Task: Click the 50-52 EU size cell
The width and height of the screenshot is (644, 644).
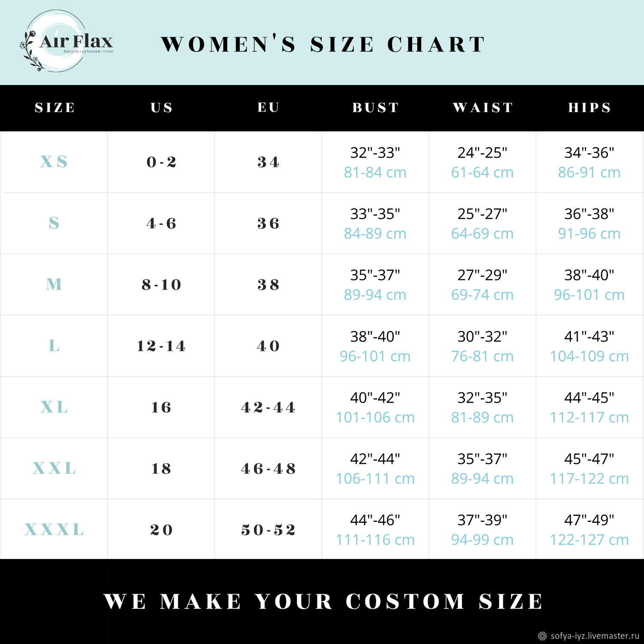Action: [268, 529]
